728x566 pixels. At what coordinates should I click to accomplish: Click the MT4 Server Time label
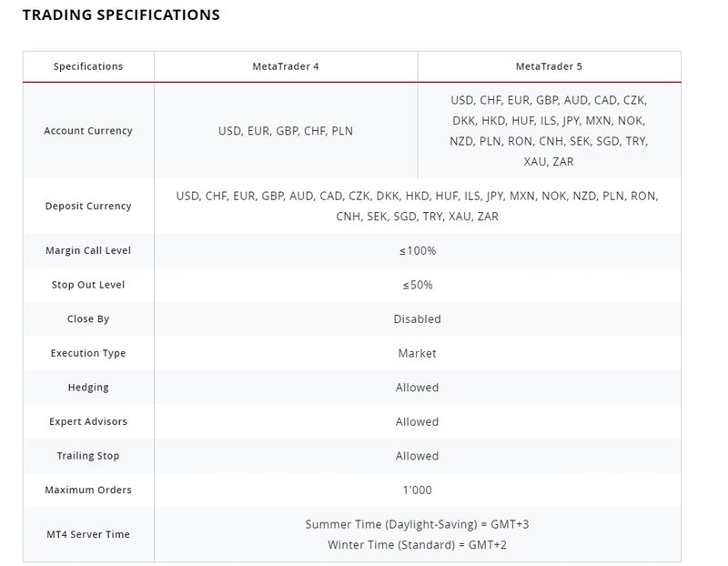click(88, 534)
